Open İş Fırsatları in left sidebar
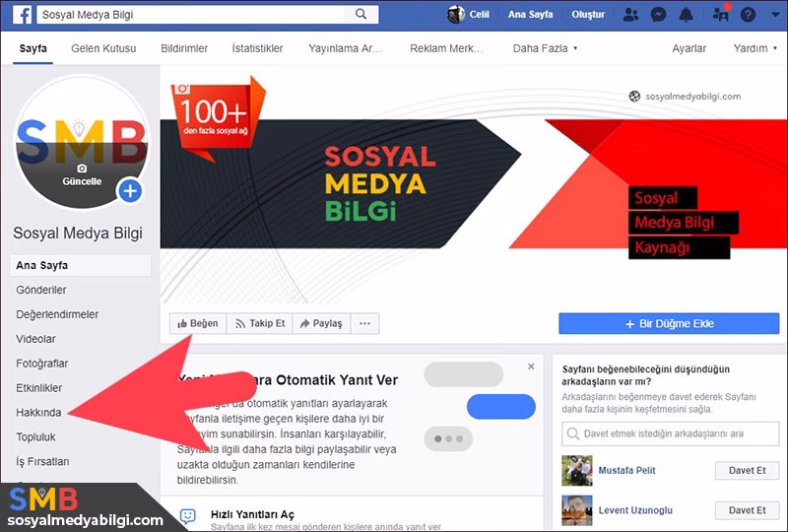Screen dimensions: 788x532 (42, 462)
